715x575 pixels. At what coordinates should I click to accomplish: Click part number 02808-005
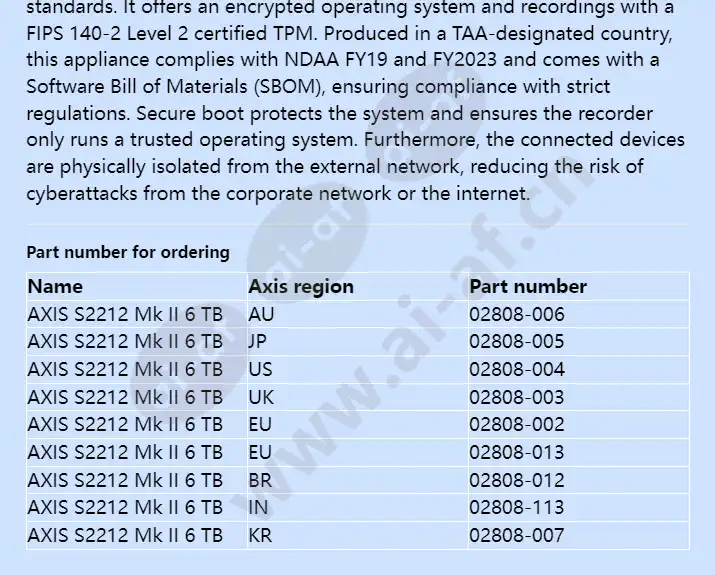[x=517, y=342]
